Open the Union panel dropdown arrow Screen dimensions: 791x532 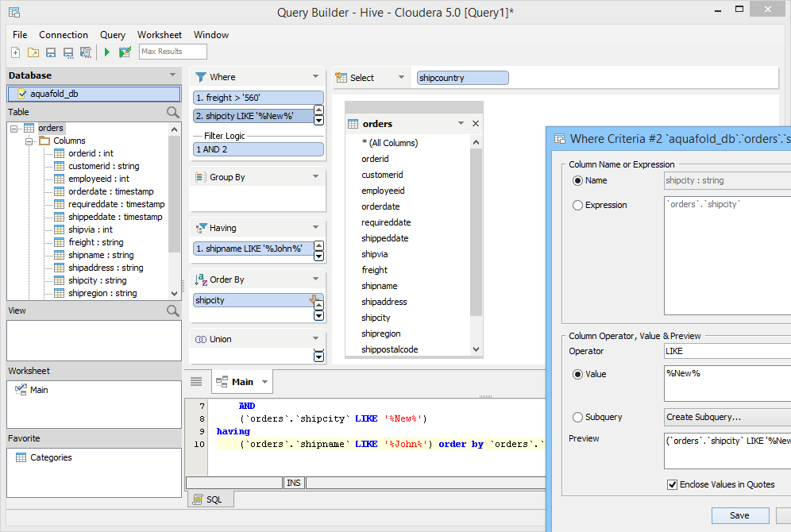(x=316, y=338)
